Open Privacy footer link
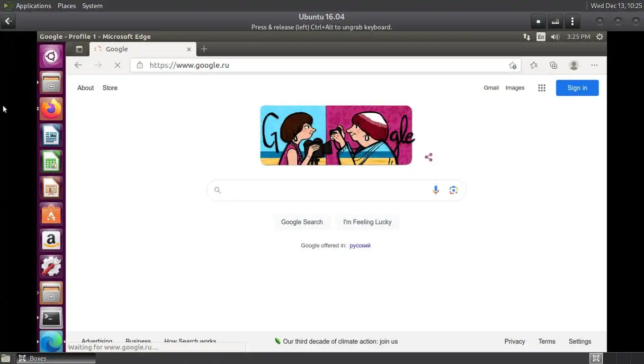 click(x=515, y=341)
